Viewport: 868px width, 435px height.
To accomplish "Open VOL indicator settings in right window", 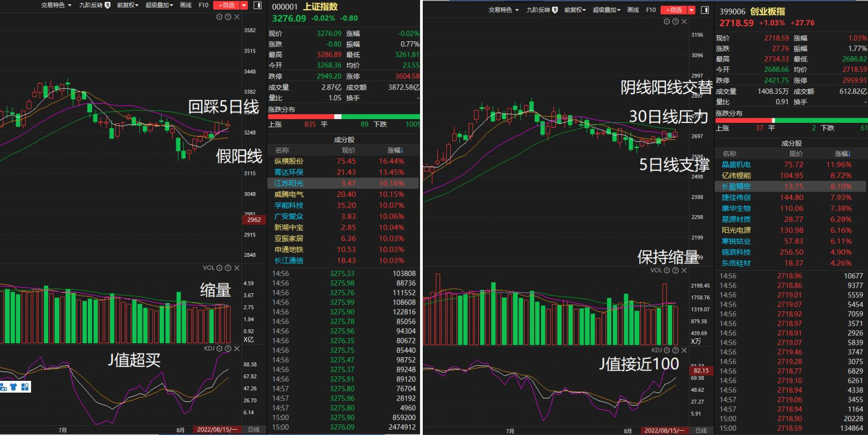I will [x=667, y=270].
